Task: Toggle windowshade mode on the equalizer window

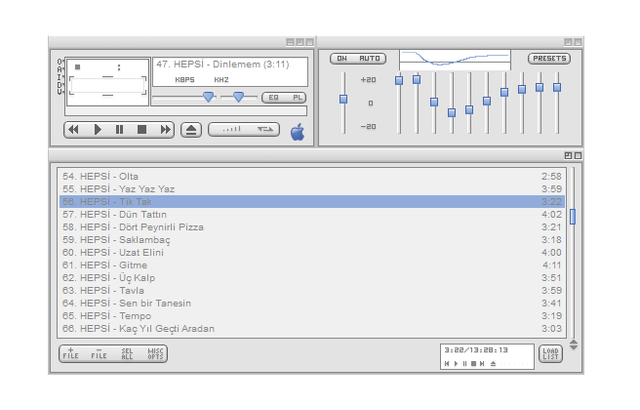Action: pos(568,42)
